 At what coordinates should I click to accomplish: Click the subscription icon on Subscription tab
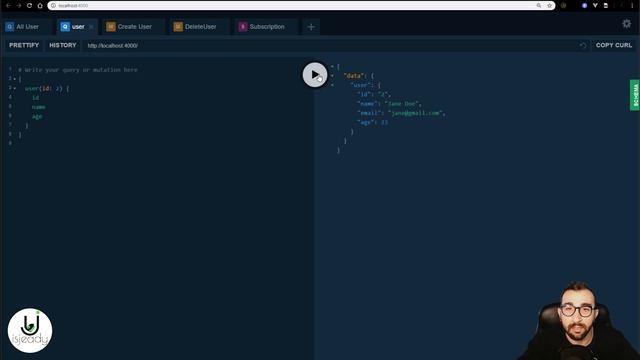(x=243, y=27)
